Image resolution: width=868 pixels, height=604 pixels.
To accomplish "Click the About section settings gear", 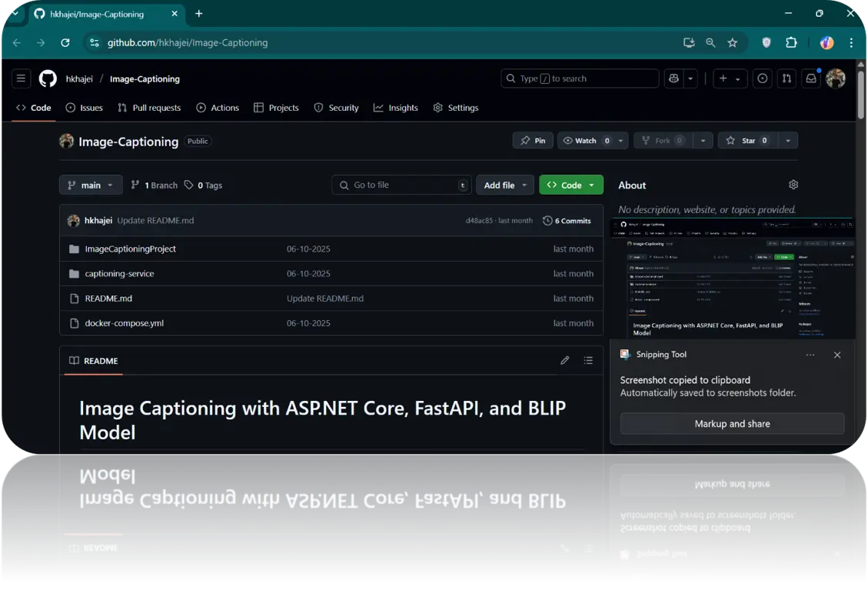I will [x=793, y=185].
